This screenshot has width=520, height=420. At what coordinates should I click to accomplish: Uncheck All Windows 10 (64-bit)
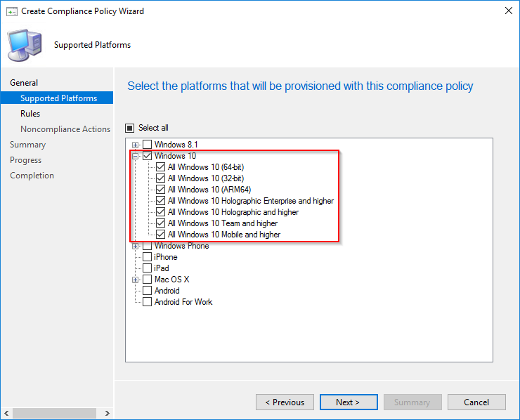(x=161, y=167)
